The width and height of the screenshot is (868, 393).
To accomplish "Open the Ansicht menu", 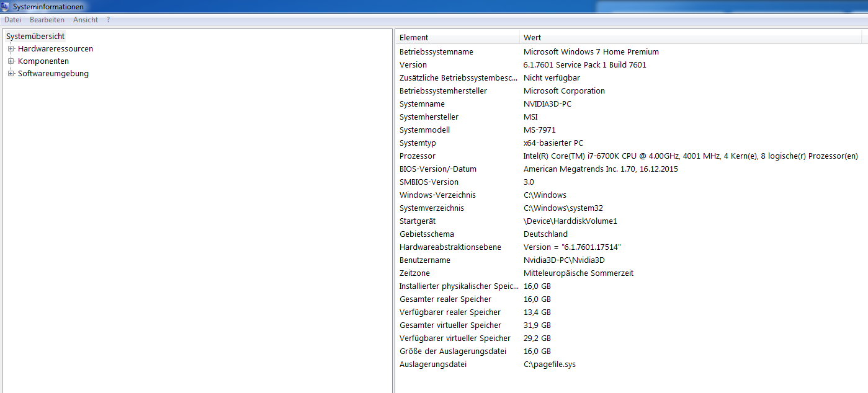I will (x=86, y=20).
